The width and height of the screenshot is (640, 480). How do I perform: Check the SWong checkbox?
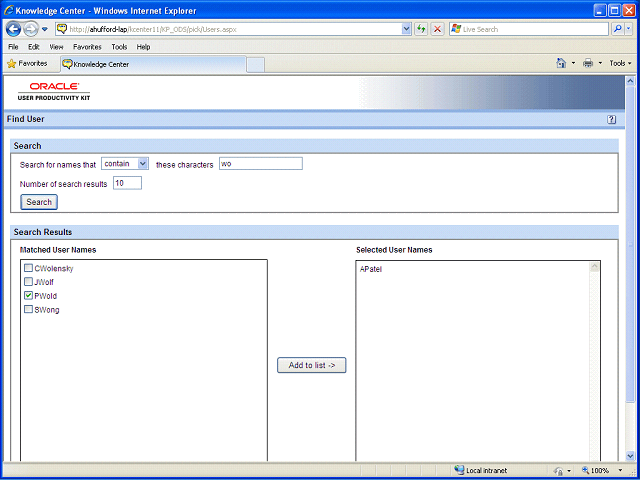point(28,309)
